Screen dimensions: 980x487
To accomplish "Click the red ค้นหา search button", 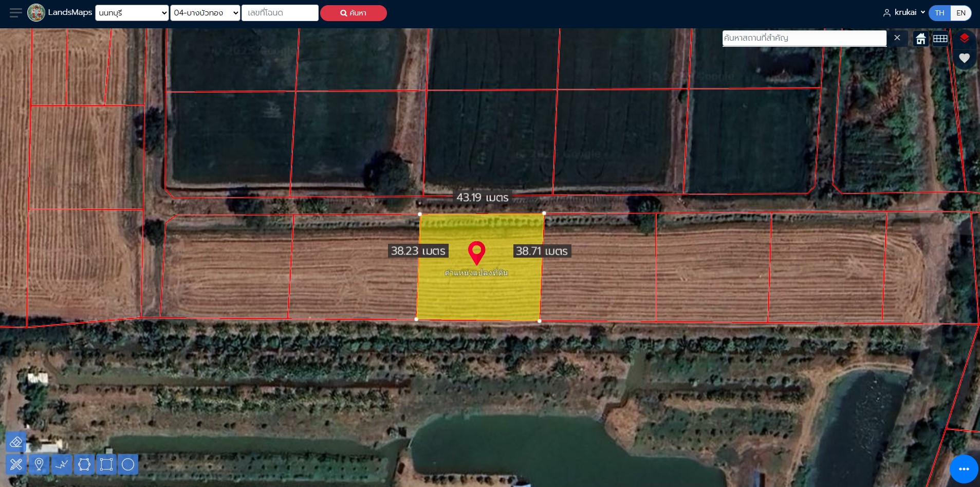I will pos(353,13).
